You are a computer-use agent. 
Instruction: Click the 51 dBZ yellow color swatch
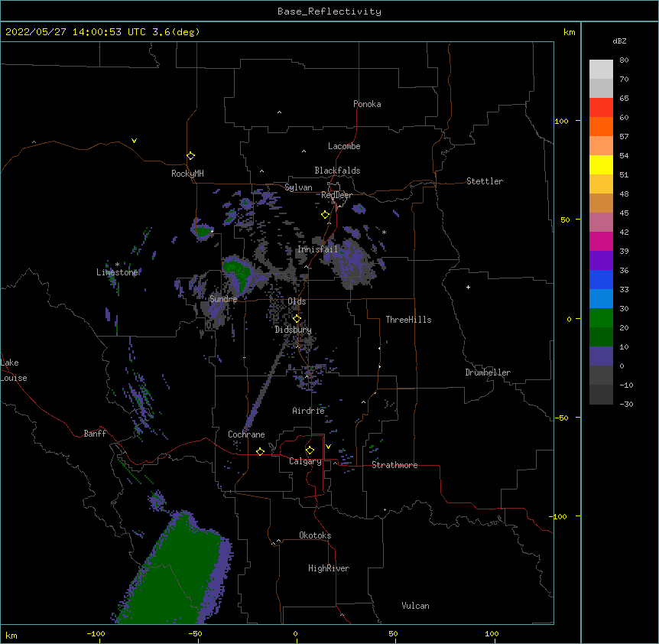[x=601, y=164]
